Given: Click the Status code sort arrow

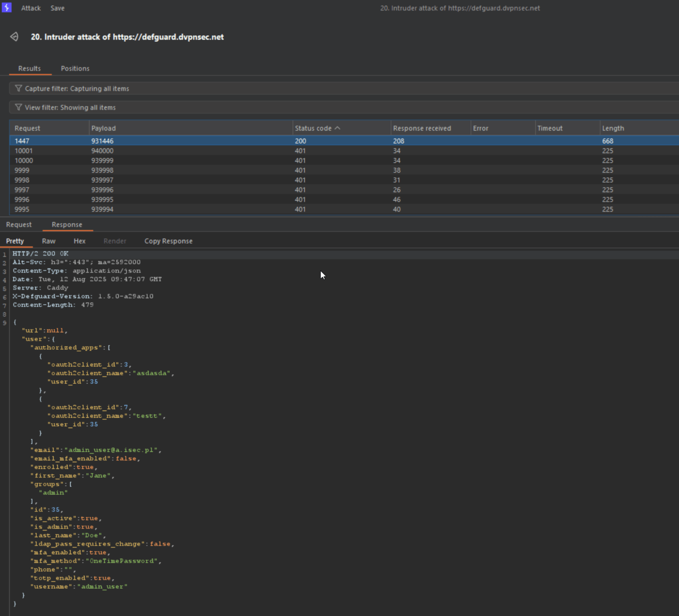Looking at the screenshot, I should pos(338,128).
